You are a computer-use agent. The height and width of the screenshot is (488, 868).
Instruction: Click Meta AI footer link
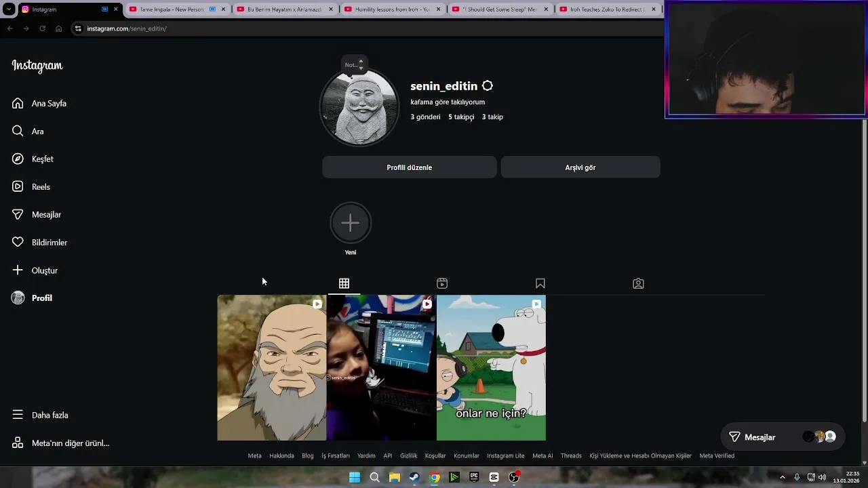click(x=542, y=455)
